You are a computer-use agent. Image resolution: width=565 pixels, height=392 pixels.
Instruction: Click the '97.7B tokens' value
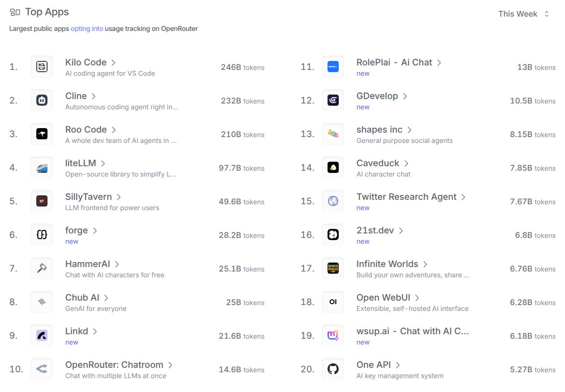tap(242, 168)
